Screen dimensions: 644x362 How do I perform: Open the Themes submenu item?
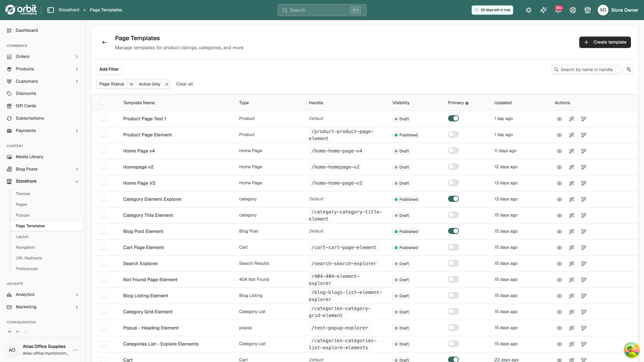(23, 194)
